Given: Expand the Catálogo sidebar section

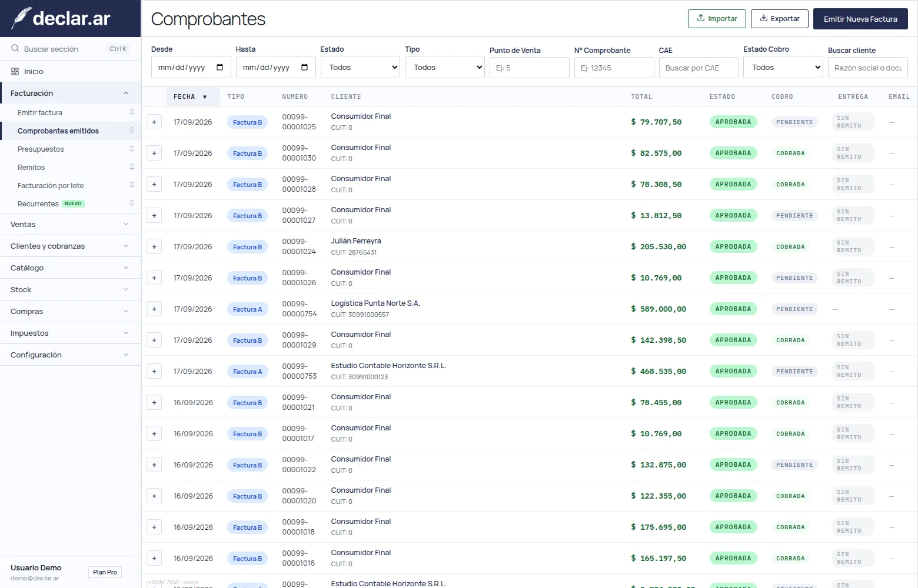Looking at the screenshot, I should [x=71, y=268].
